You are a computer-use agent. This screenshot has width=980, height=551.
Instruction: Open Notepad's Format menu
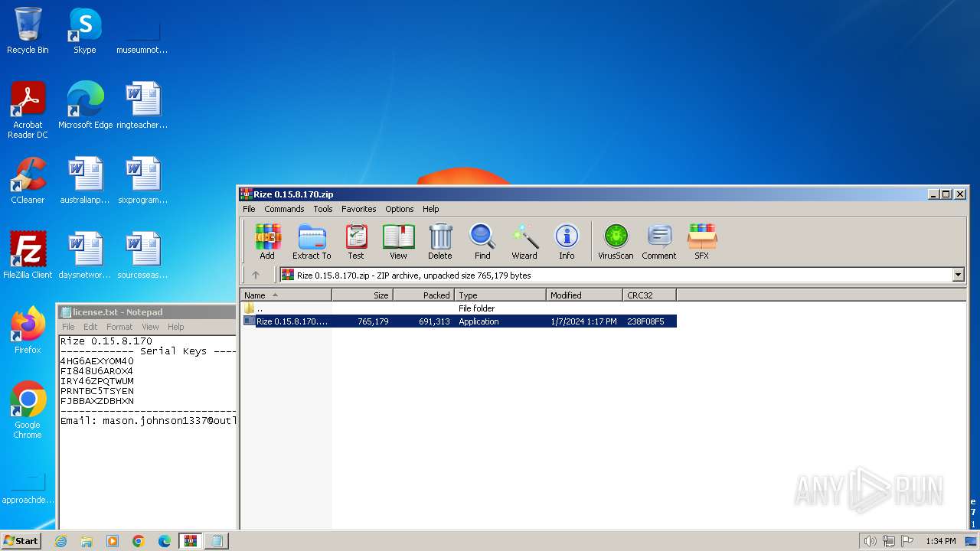pos(119,327)
